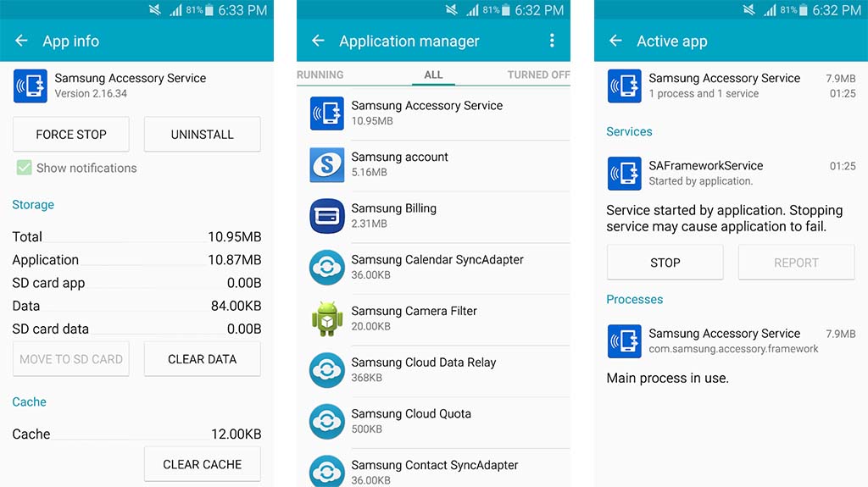Image resolution: width=868 pixels, height=487 pixels.
Task: Tap the Total 10.95MB storage value
Action: 235,237
